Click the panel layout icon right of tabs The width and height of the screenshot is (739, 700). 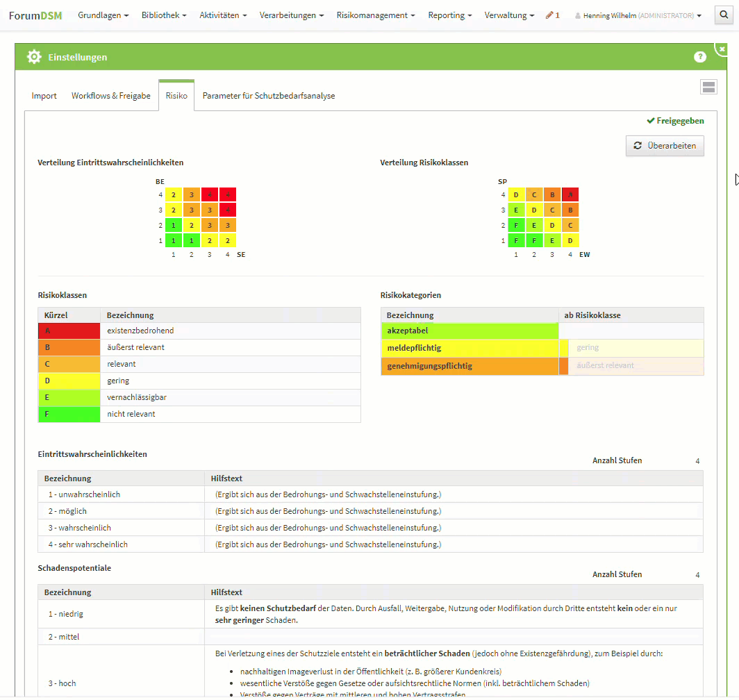tap(708, 87)
